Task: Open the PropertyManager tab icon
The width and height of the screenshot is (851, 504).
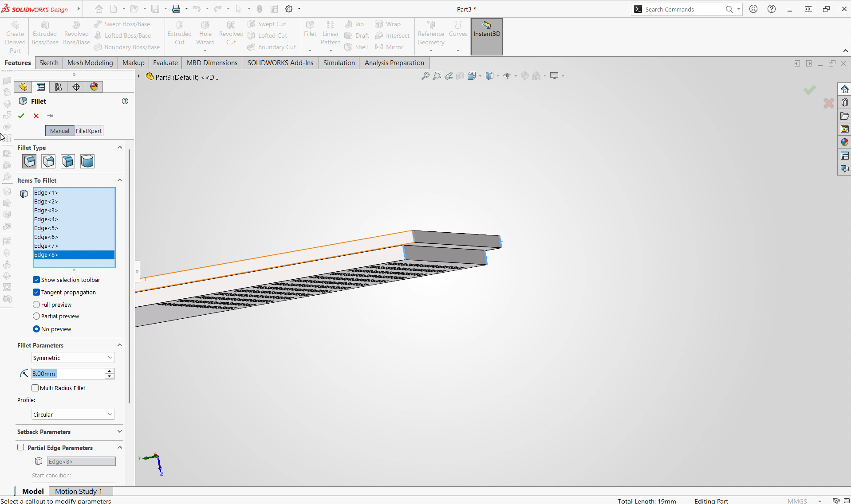Action: 41,87
